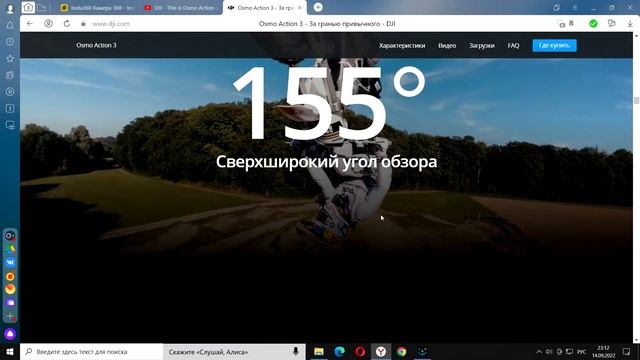Screen dimensions: 640x360
Task: Open Google Chrome from the taskbar
Action: point(402,351)
